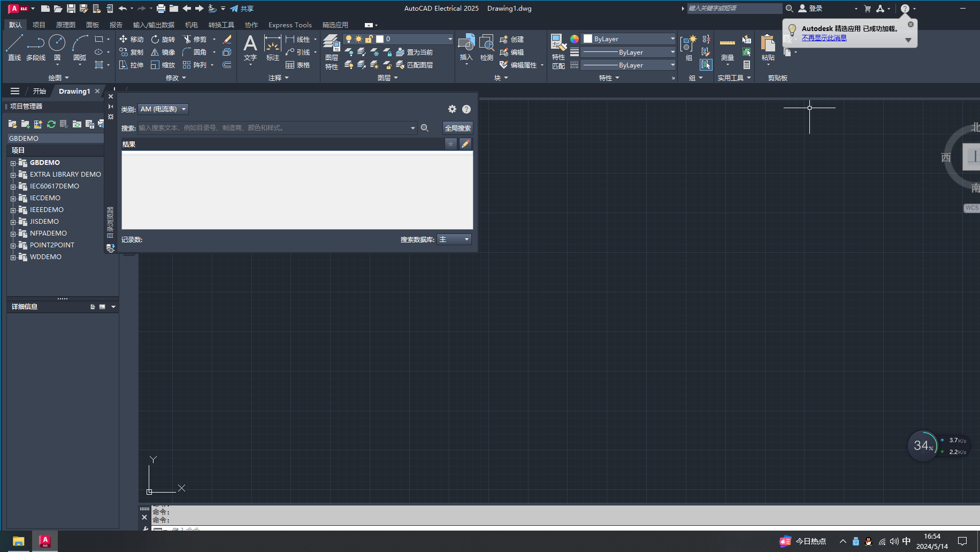The image size is (980, 552).
Task: Open the results settings gear
Action: click(x=452, y=109)
